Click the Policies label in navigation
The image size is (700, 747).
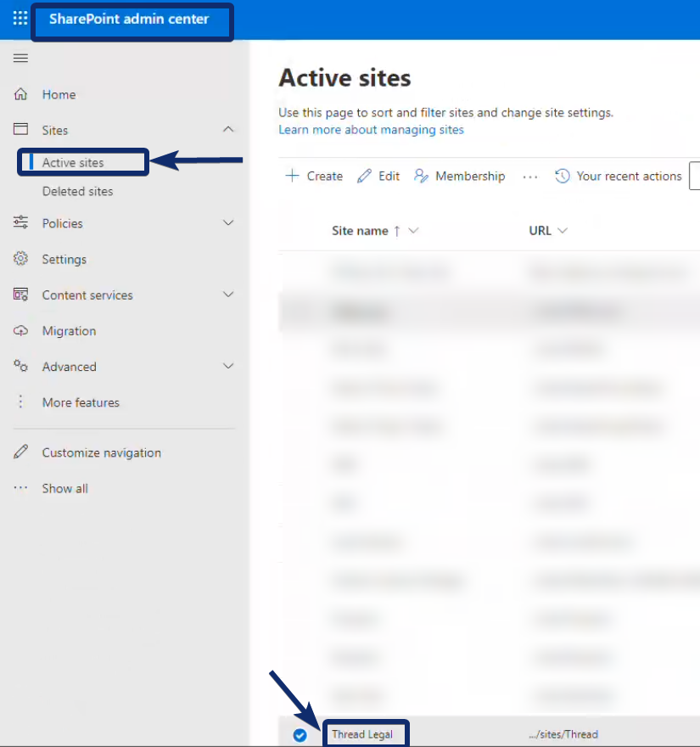63,223
